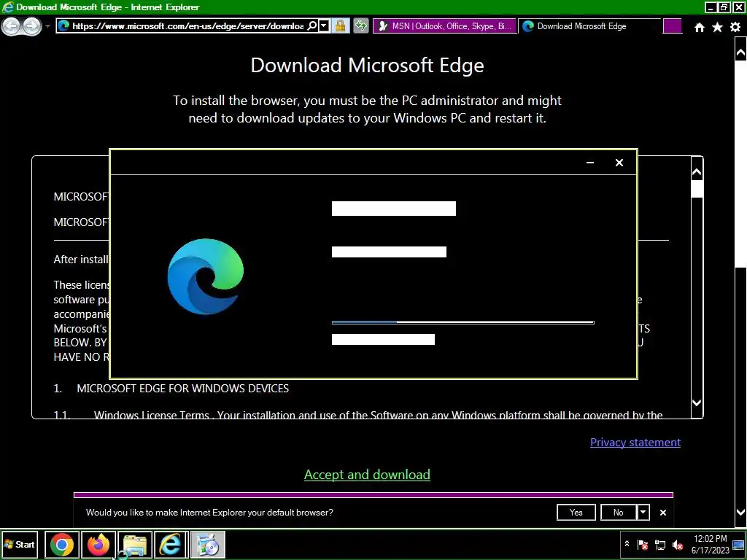This screenshot has height=560, width=747.
Task: Open network status tray icon
Action: pyautogui.click(x=659, y=544)
